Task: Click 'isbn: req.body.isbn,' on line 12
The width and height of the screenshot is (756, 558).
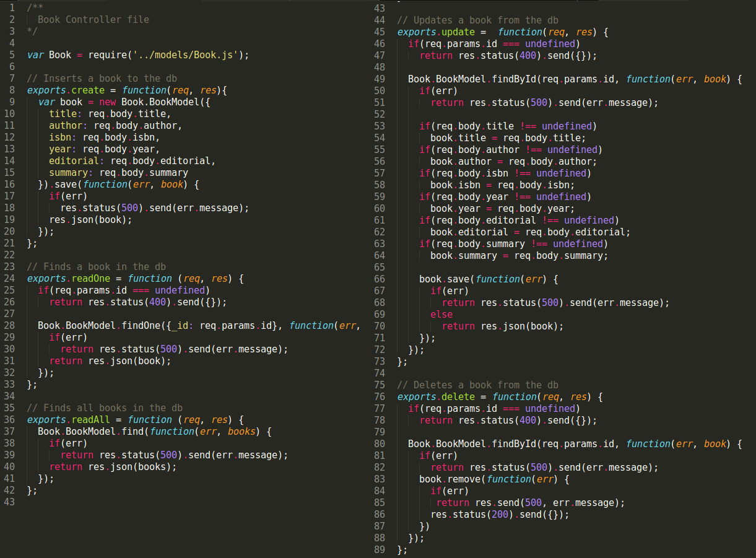Action: [x=105, y=137]
